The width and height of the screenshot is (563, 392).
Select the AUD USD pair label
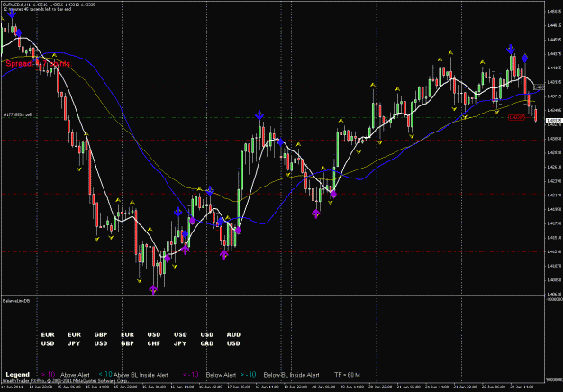point(233,339)
